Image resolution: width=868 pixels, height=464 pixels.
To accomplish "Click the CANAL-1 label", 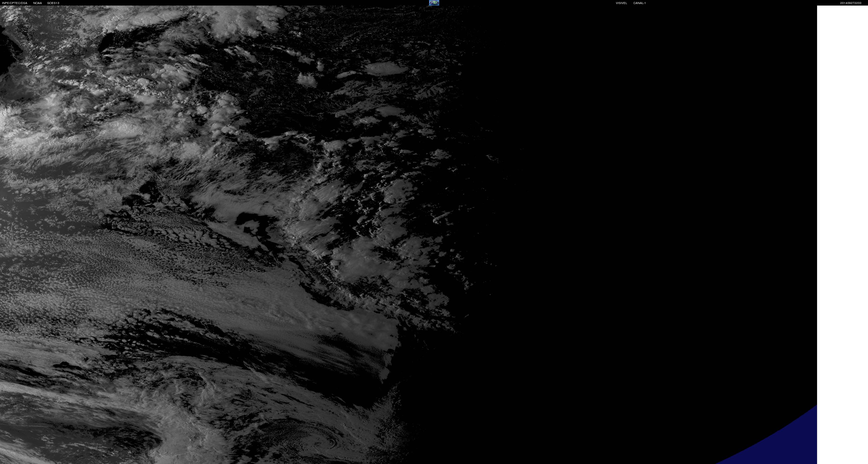I will coord(639,3).
